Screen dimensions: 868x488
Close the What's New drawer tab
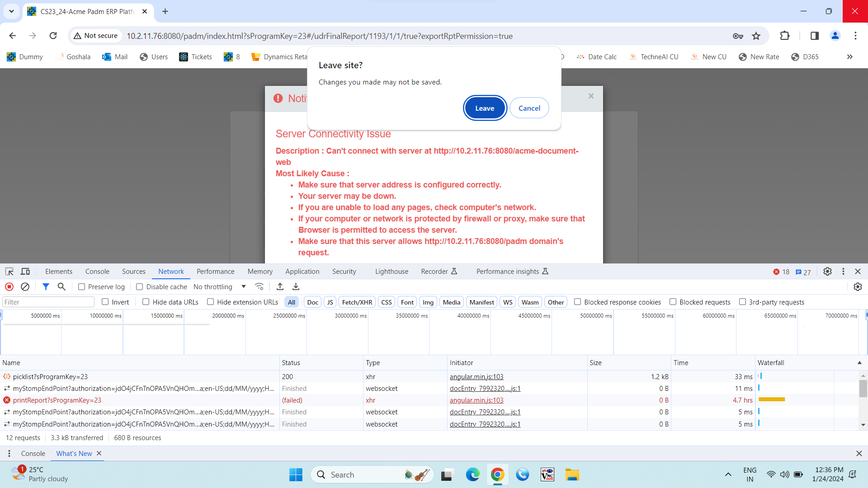(99, 453)
